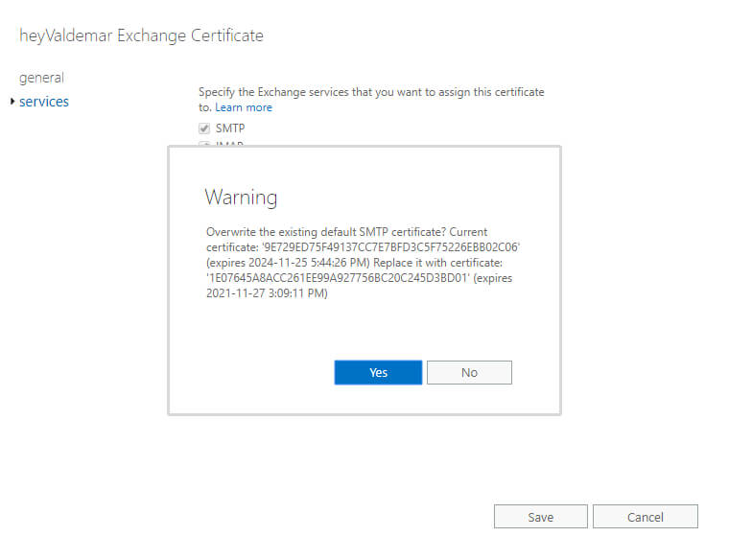Image resolution: width=729 pixels, height=560 pixels.
Task: Open the Learn more link
Action: tap(244, 107)
